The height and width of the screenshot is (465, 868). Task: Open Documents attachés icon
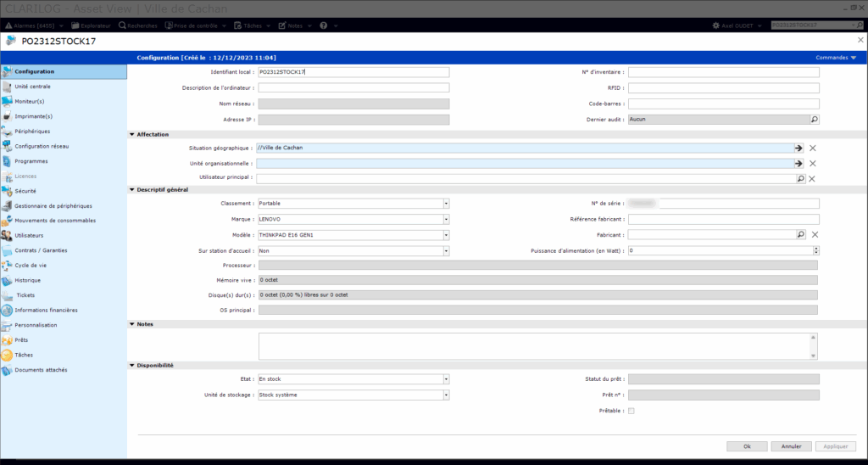click(x=7, y=370)
